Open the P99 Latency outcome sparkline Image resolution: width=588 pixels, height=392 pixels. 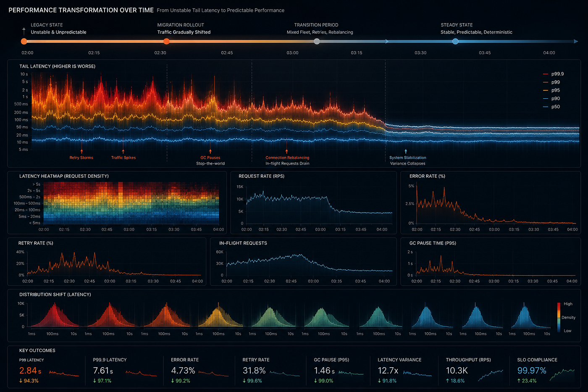point(64,373)
